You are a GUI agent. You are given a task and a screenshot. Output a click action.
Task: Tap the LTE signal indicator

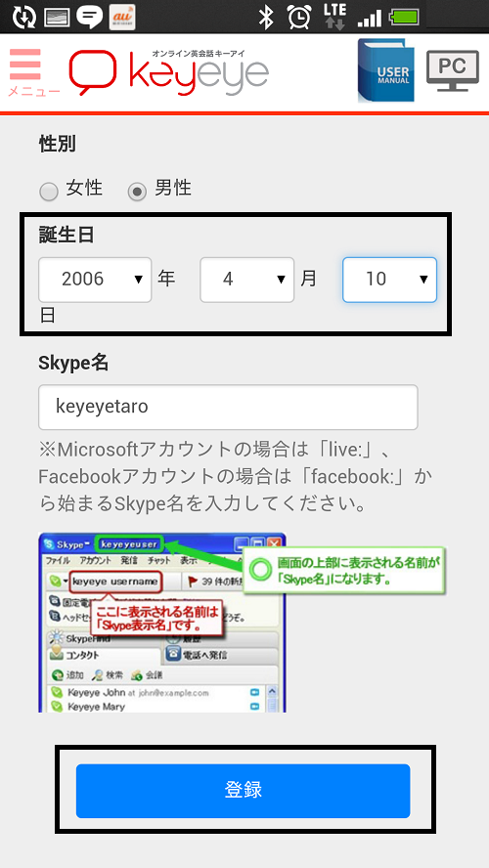(x=334, y=17)
